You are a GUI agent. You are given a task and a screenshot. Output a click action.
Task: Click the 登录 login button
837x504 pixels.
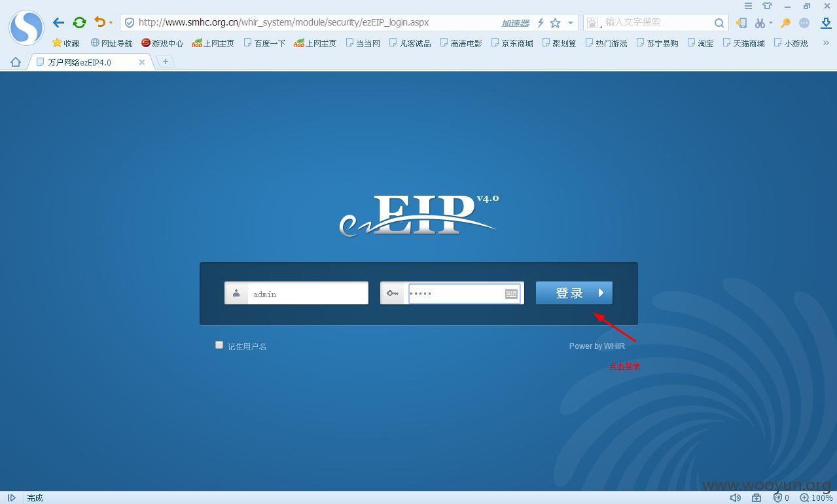point(574,293)
